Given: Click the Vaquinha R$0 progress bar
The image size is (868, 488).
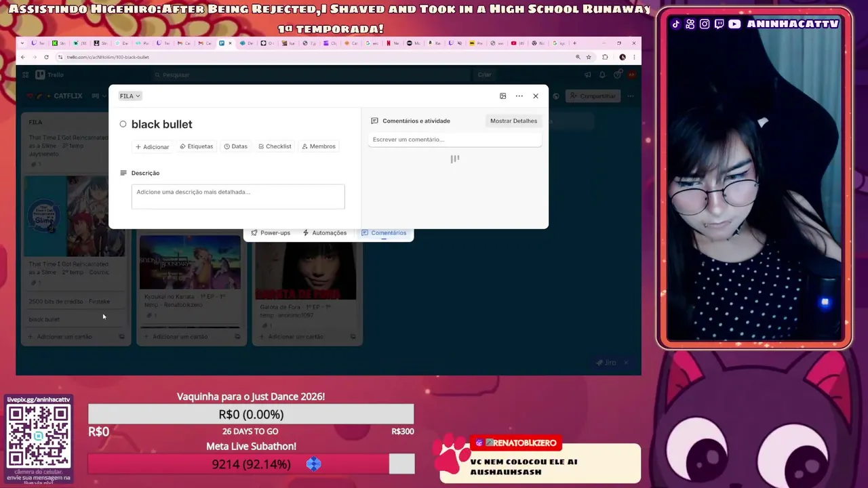Looking at the screenshot, I should [x=251, y=414].
